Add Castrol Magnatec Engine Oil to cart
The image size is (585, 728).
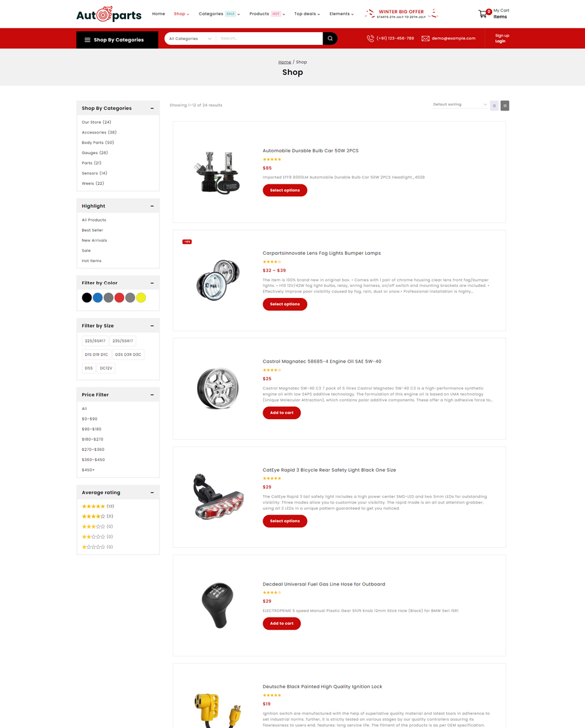(281, 413)
